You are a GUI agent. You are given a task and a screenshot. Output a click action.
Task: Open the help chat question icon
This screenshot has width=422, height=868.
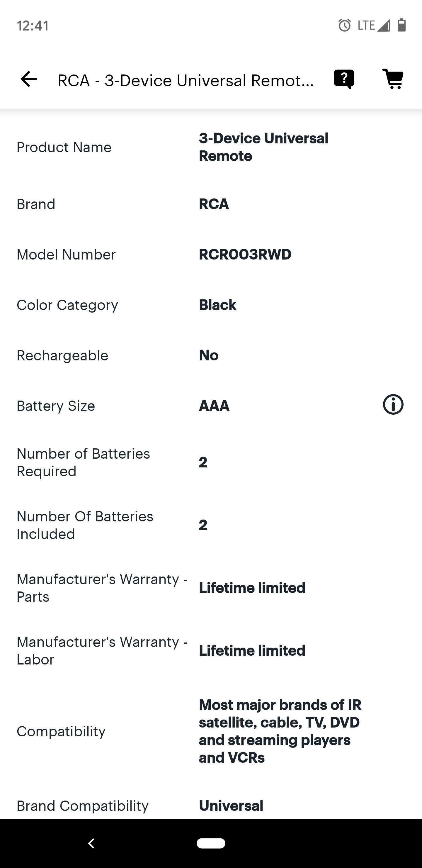point(344,79)
